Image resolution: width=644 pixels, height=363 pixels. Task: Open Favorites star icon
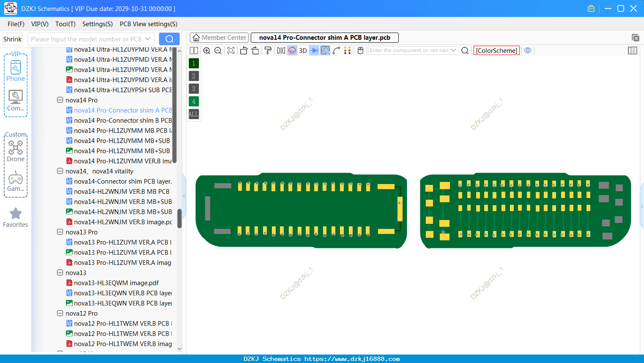[x=16, y=217]
